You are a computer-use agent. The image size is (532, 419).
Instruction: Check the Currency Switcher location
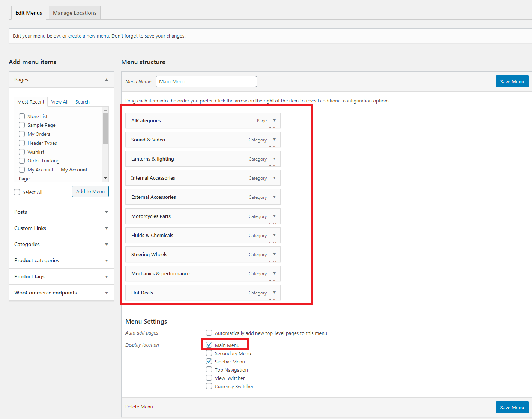(x=209, y=386)
